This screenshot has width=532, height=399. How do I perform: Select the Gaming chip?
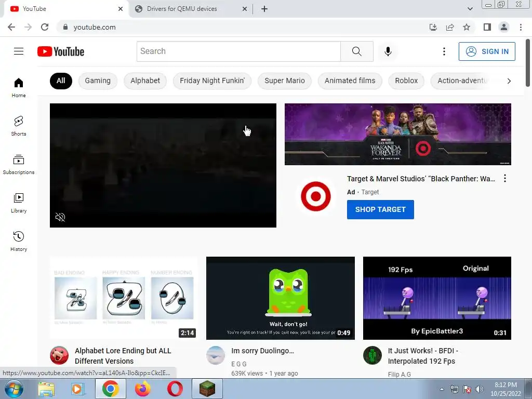pyautogui.click(x=98, y=81)
